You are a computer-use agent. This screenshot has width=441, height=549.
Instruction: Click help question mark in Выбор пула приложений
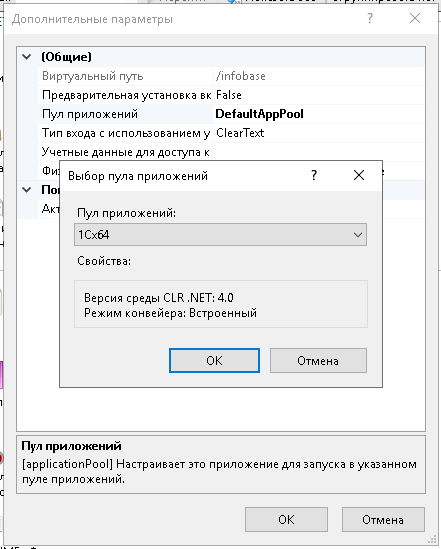coord(314,175)
